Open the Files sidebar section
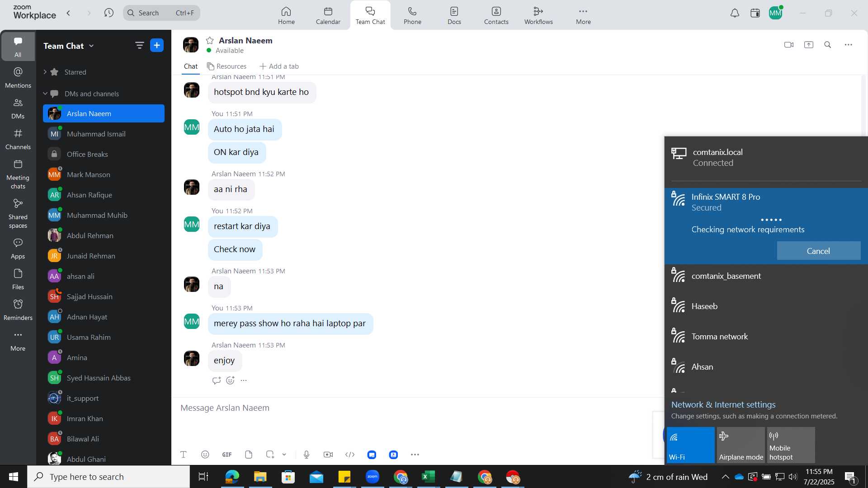 point(18,279)
